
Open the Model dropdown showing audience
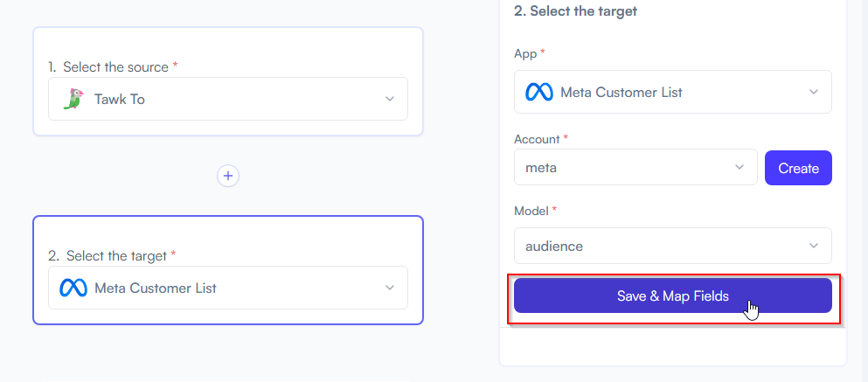point(672,246)
